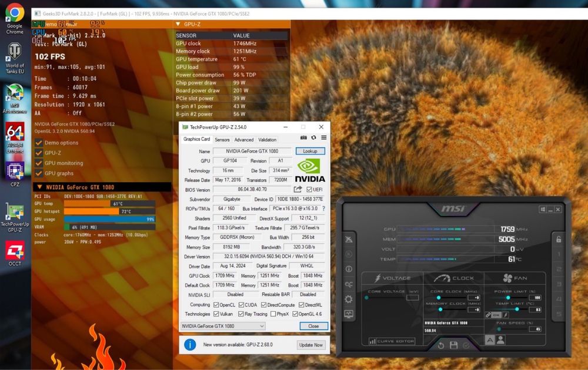The width and height of the screenshot is (588, 370).
Task: Save Afterburner profile with floppy icon
Action: click(453, 345)
